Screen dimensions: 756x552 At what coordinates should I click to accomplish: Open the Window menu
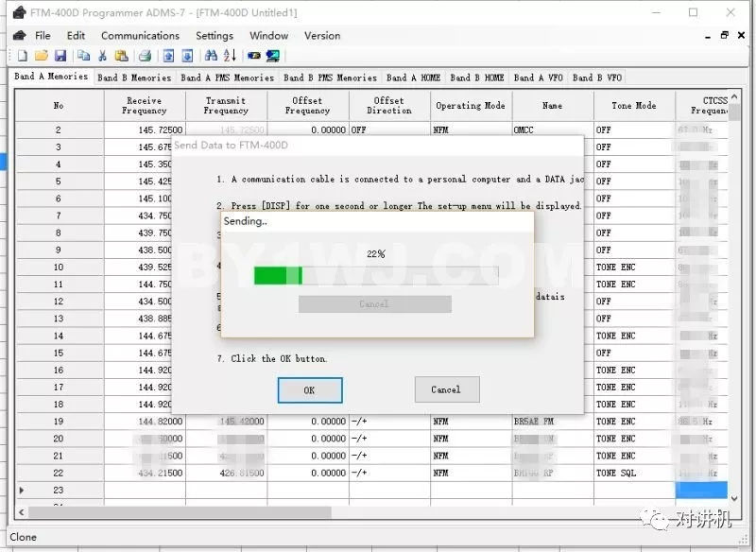268,36
